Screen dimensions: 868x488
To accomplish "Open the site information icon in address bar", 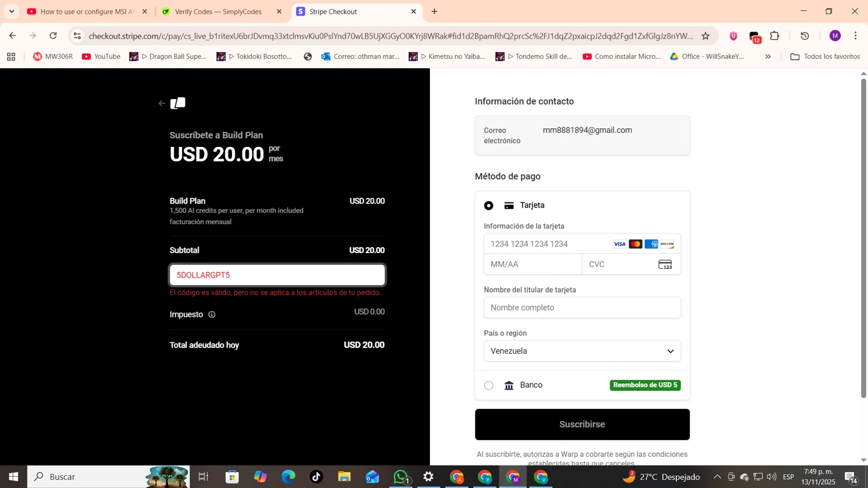I will [x=77, y=36].
